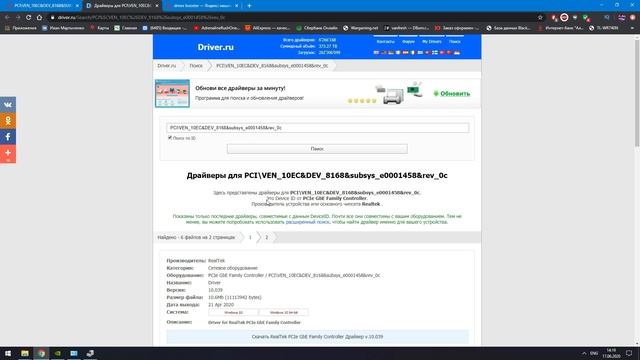640x360 pixels.
Task: Select the Windows 10 system tag
Action: (x=233, y=312)
